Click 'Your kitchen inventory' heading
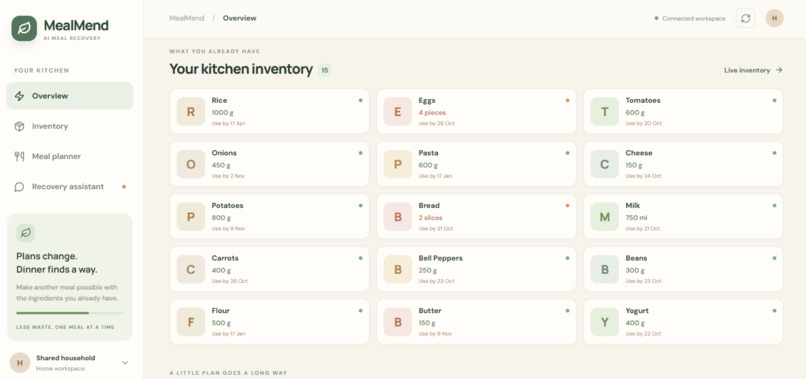 (241, 69)
